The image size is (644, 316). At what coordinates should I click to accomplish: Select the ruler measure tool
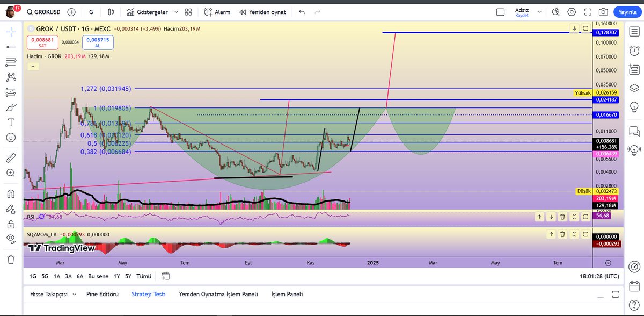(11, 158)
